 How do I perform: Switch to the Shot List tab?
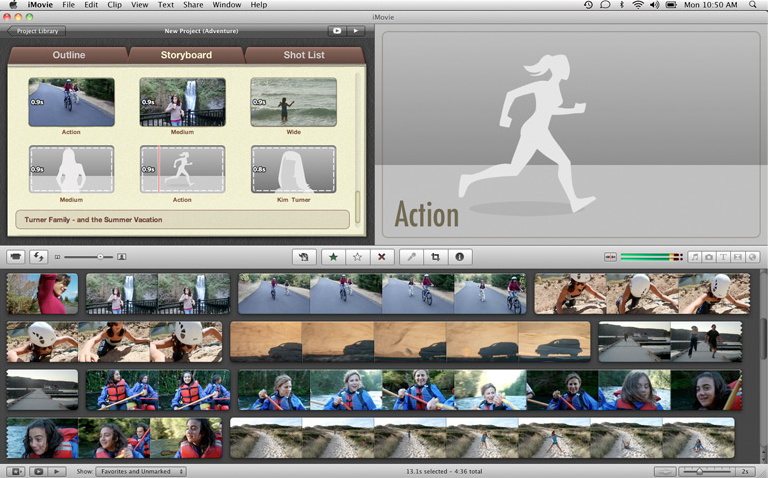pyautogui.click(x=303, y=55)
